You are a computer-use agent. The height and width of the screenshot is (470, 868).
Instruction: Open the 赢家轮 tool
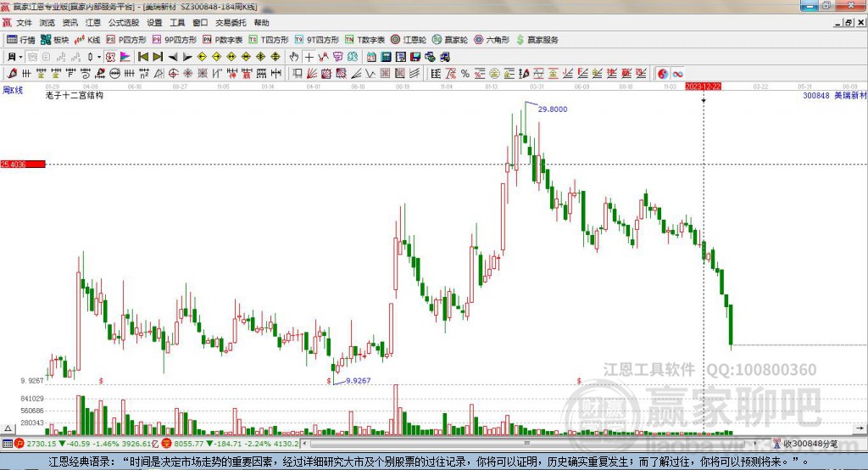point(450,39)
